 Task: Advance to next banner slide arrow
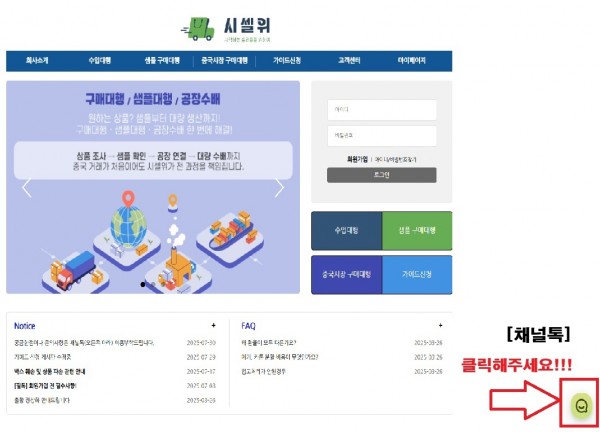pyautogui.click(x=280, y=188)
